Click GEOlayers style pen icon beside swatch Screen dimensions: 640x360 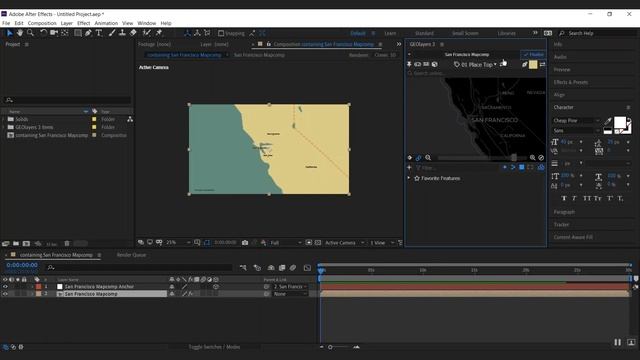(525, 64)
